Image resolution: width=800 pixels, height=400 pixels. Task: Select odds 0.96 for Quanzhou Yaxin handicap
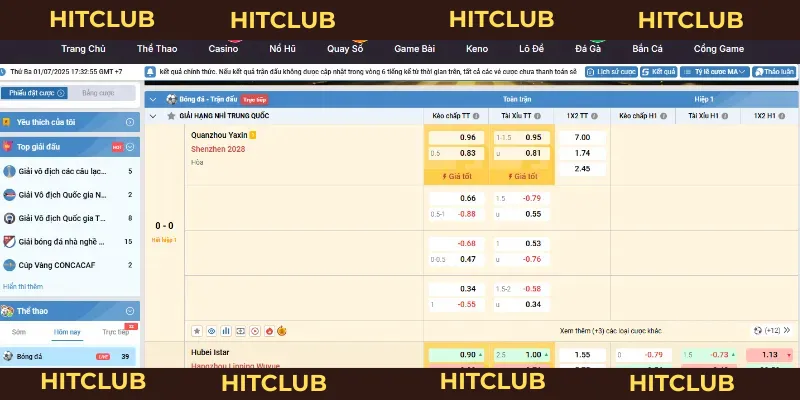click(457, 137)
